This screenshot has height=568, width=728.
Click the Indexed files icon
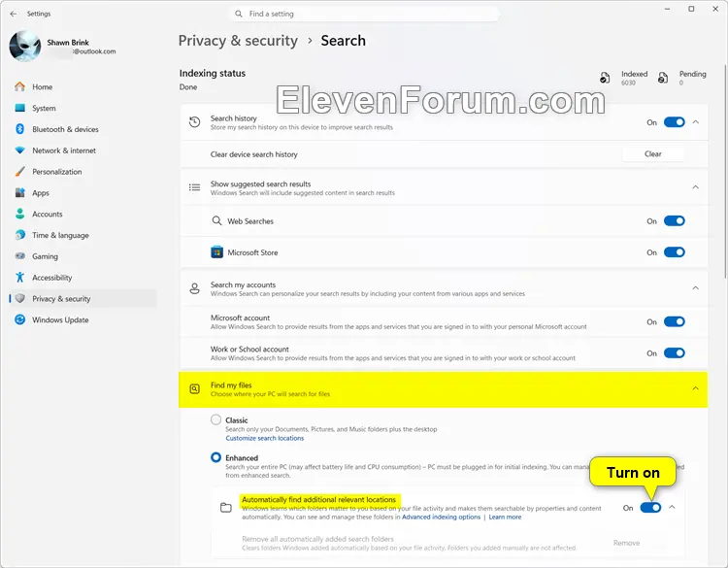pyautogui.click(x=605, y=78)
